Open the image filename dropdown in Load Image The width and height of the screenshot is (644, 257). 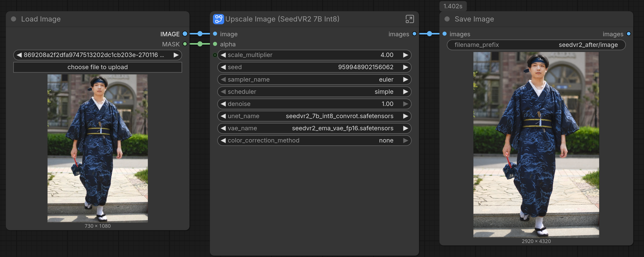pyautogui.click(x=98, y=55)
